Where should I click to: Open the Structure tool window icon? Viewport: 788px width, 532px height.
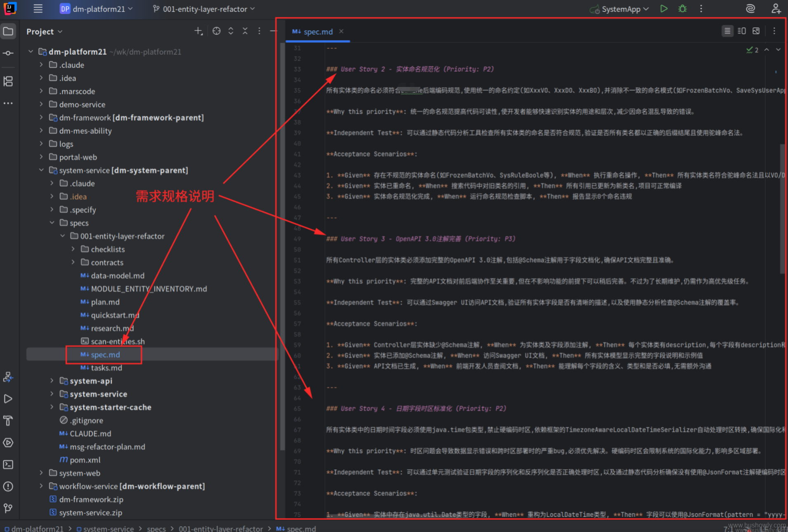[8, 81]
